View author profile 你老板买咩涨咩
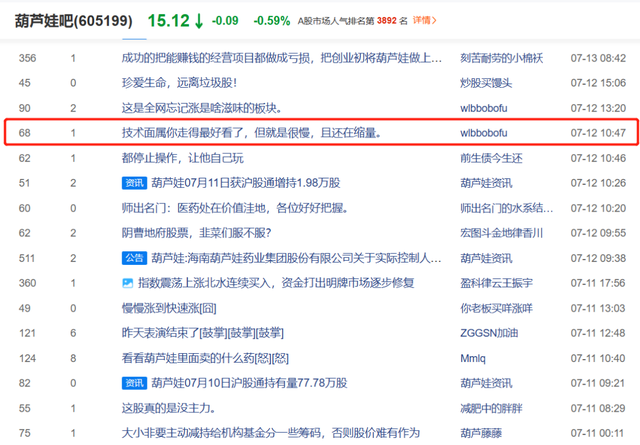The image size is (640, 445). click(x=496, y=308)
